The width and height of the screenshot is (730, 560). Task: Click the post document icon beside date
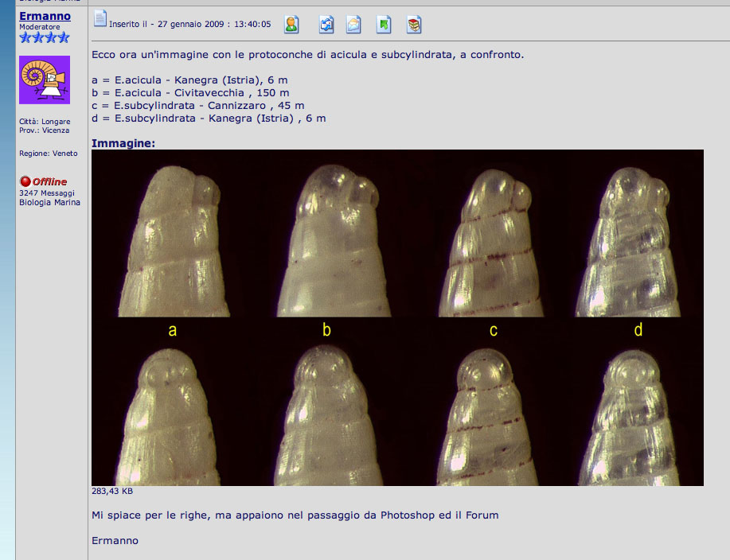[100, 18]
